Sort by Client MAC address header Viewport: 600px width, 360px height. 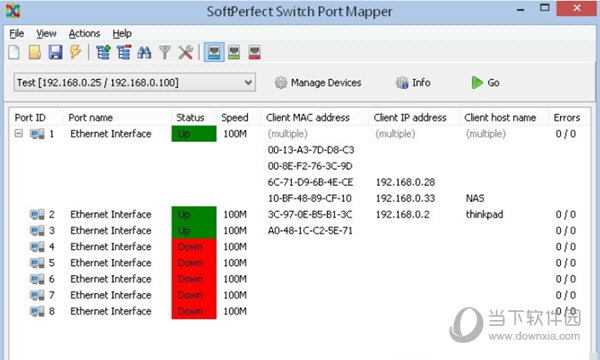315,117
